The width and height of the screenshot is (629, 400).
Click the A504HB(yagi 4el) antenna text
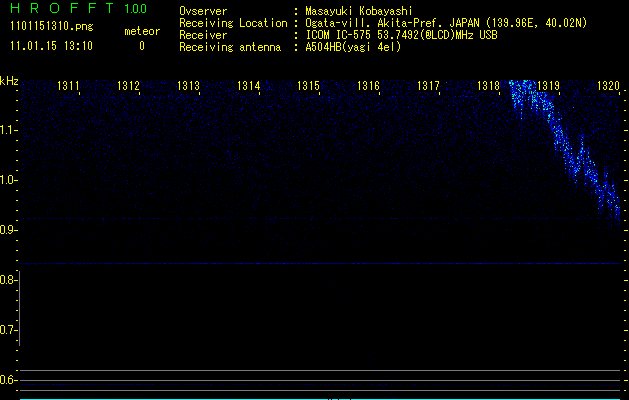point(353,47)
